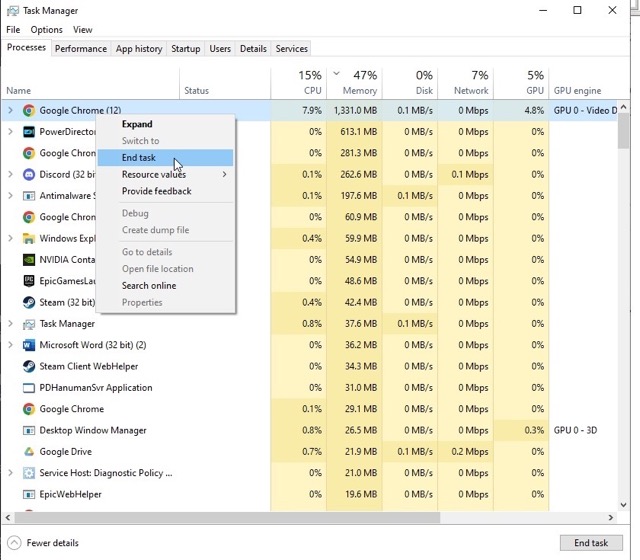The image size is (640, 560).
Task: Click the Status column header
Action: 225,83
